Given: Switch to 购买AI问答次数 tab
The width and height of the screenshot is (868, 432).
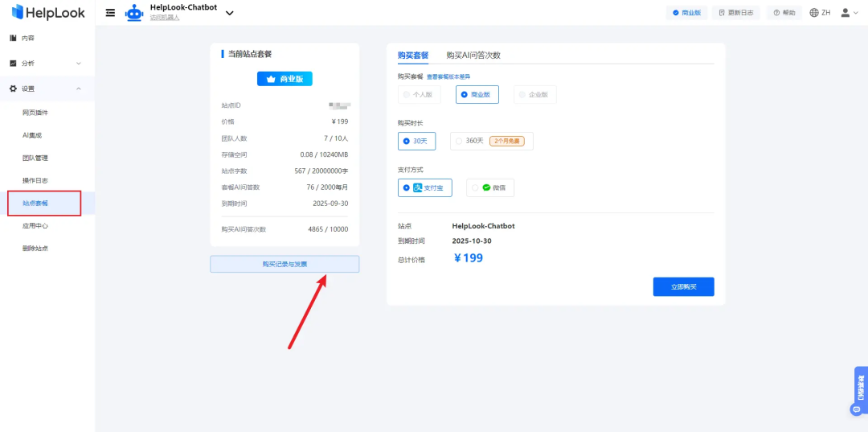Looking at the screenshot, I should 473,56.
